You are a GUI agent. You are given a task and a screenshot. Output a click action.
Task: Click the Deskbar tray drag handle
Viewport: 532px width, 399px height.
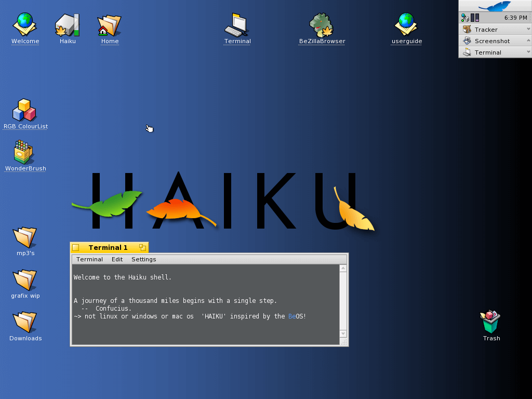[x=529, y=18]
